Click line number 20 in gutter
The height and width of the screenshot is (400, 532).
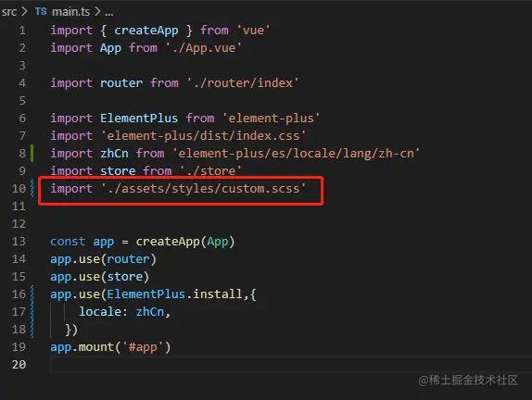coord(19,365)
